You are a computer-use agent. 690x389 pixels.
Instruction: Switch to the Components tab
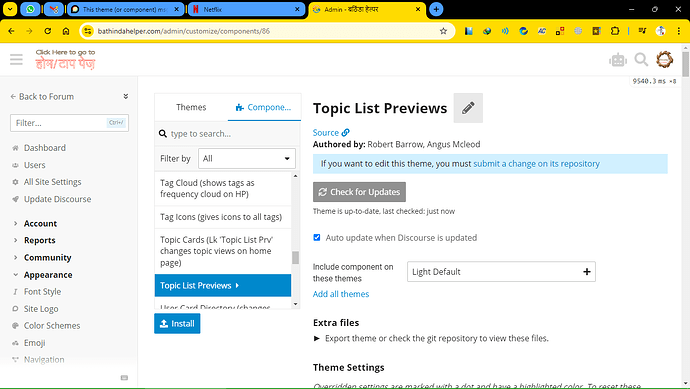click(x=264, y=107)
